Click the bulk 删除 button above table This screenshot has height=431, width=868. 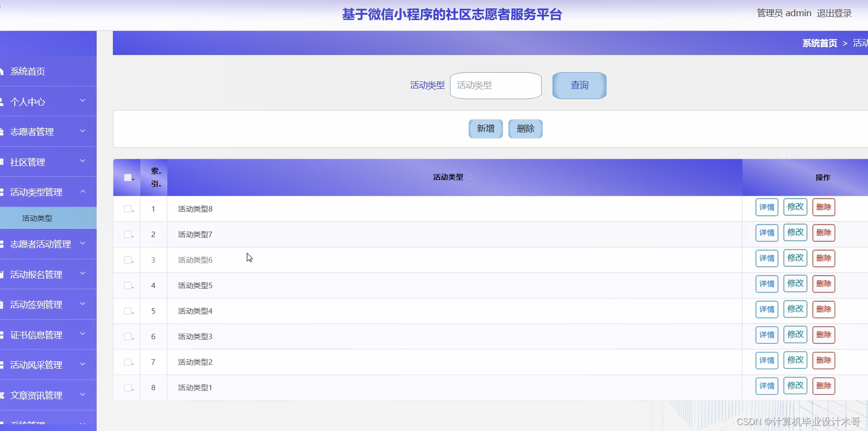(x=525, y=129)
